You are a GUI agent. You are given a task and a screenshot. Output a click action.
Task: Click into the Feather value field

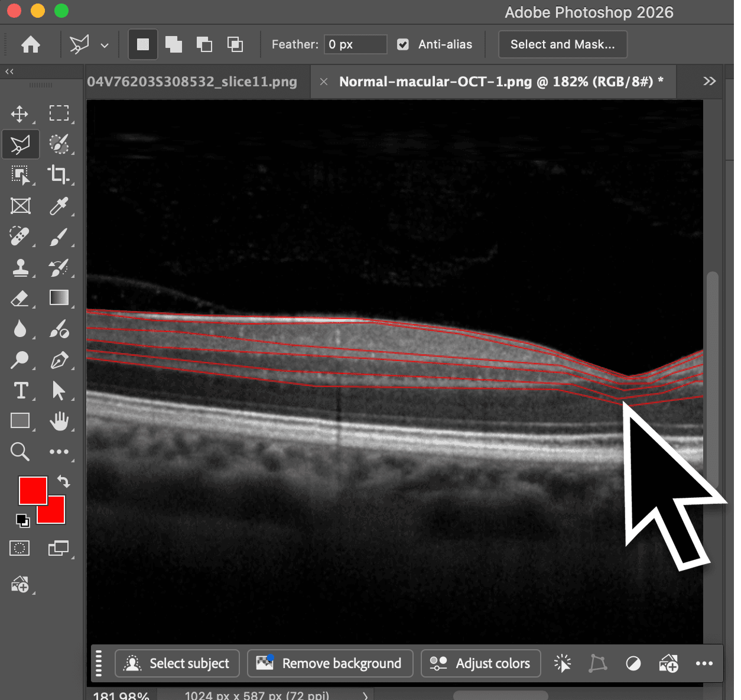tap(356, 44)
